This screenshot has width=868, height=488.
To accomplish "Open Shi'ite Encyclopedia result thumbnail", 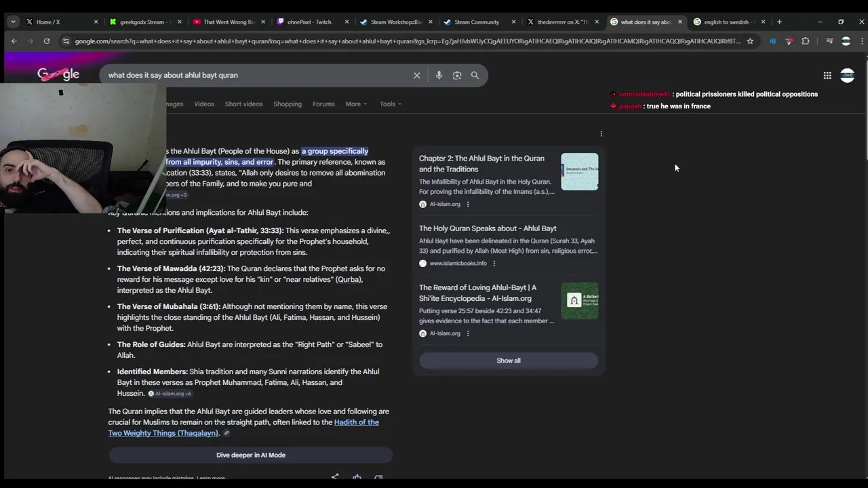I will point(580,301).
